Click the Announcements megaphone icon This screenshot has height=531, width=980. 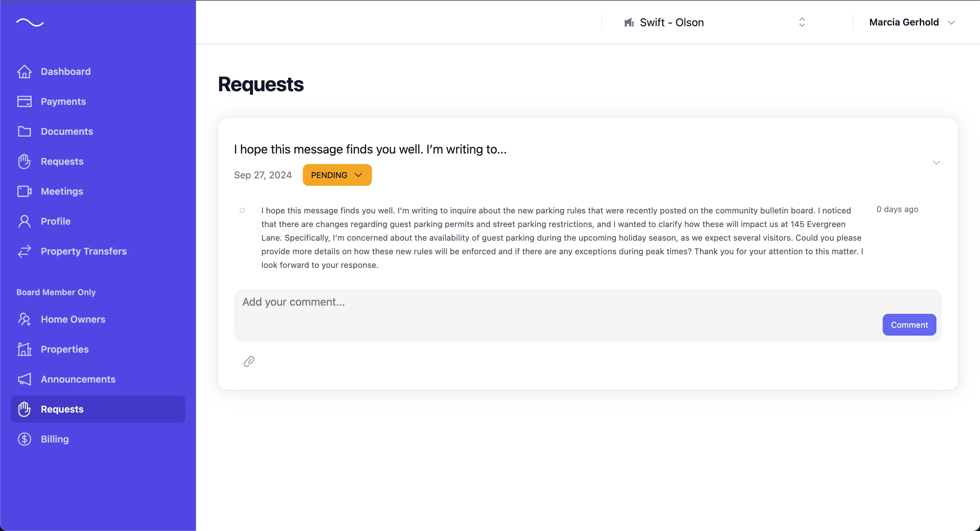point(24,379)
